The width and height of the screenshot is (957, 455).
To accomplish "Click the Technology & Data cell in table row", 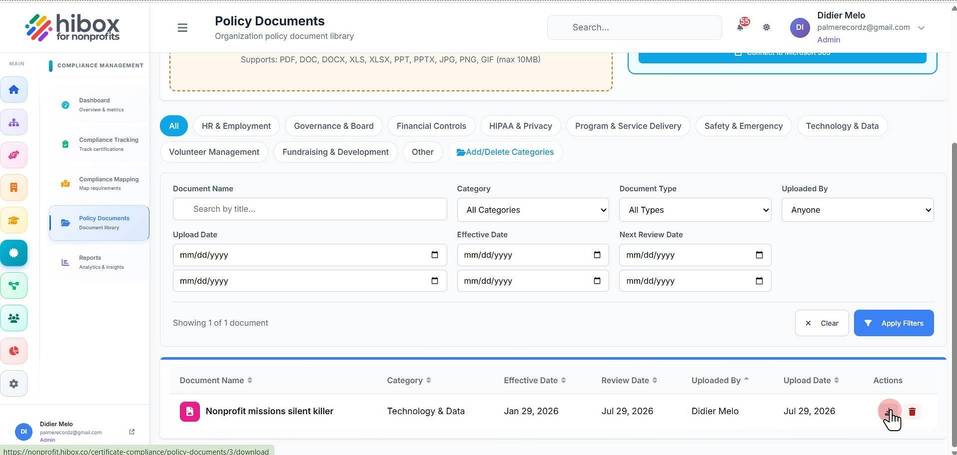I will tap(426, 411).
